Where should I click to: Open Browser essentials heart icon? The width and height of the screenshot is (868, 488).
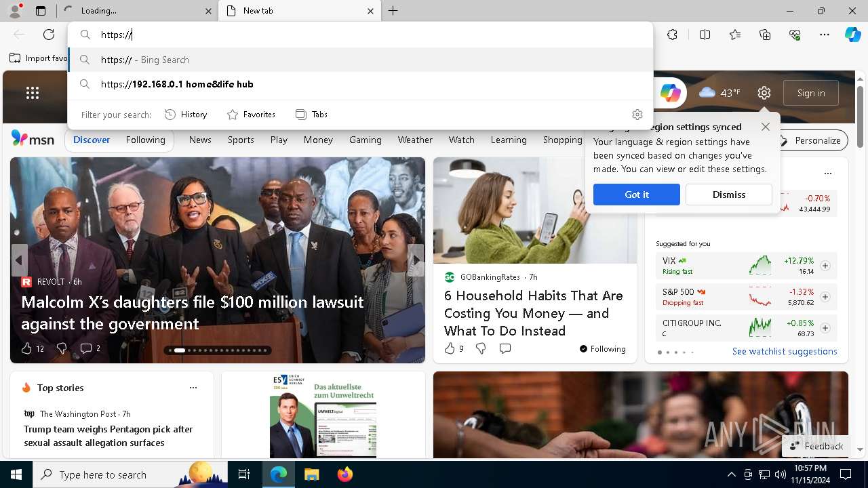tap(795, 35)
